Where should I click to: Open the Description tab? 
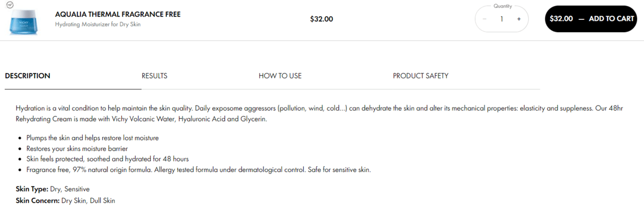(x=28, y=76)
